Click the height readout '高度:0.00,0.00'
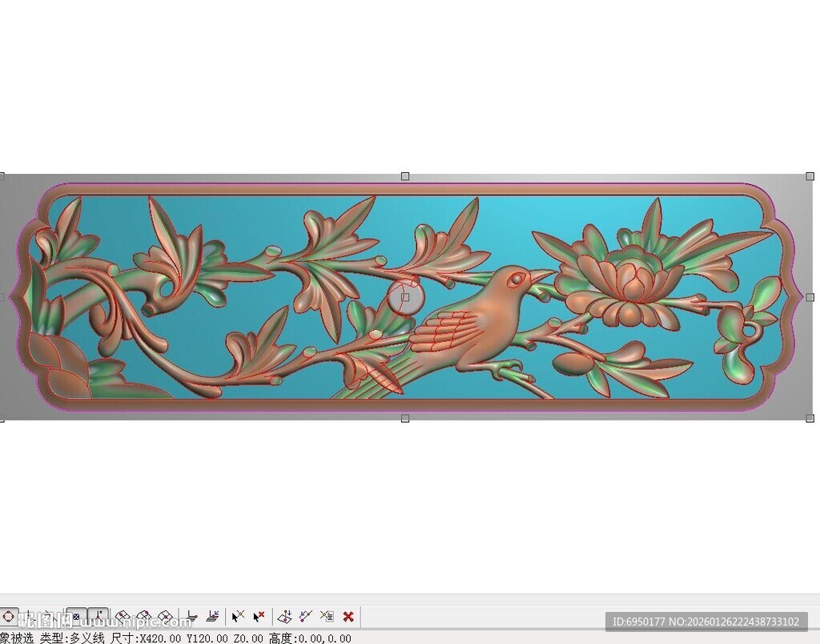The width and height of the screenshot is (820, 644). tap(310, 638)
